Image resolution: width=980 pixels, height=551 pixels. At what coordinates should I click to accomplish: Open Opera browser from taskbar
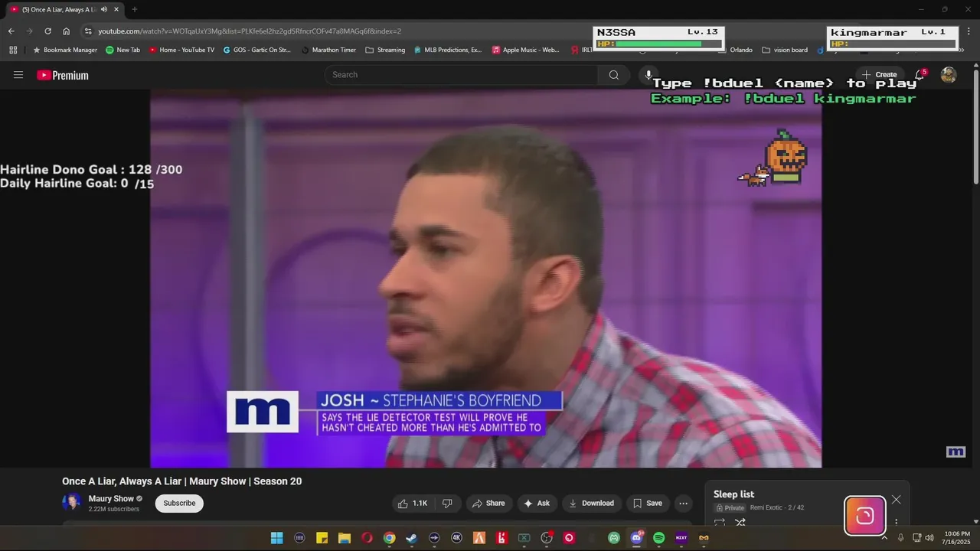point(367,538)
